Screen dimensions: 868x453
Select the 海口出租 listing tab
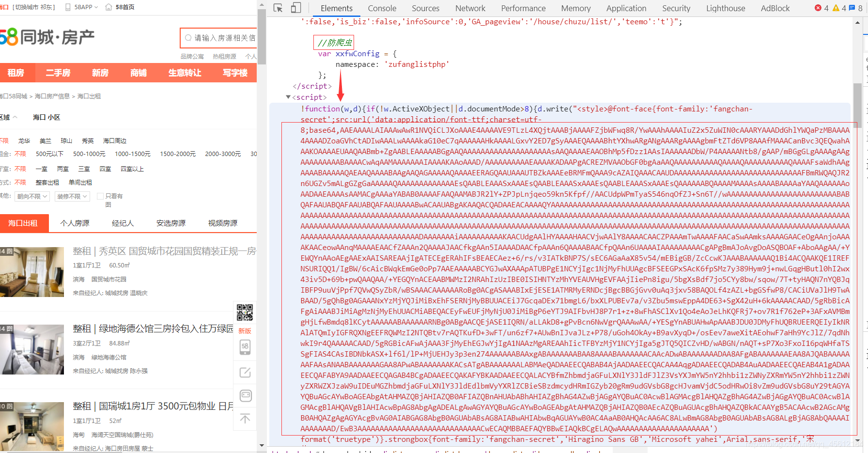(x=23, y=223)
